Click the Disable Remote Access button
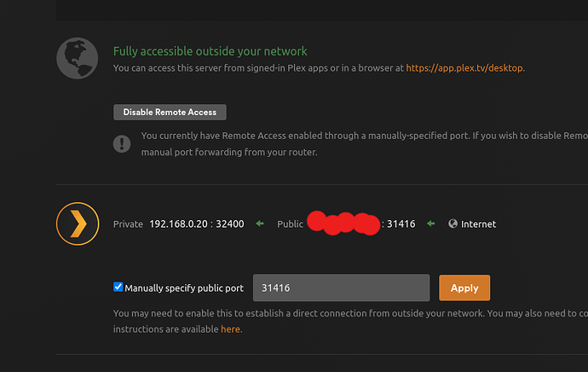 pos(170,112)
